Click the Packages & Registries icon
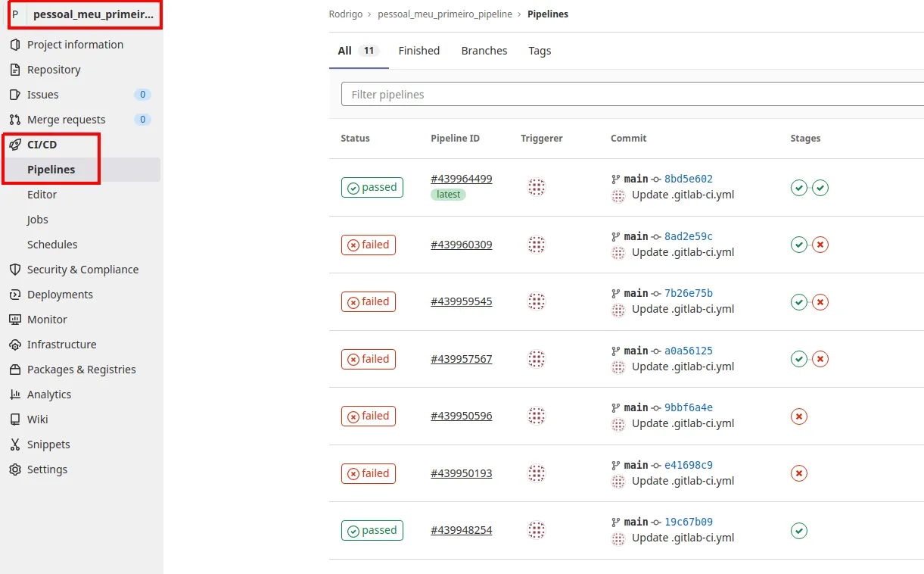This screenshot has height=574, width=924. [x=15, y=370]
